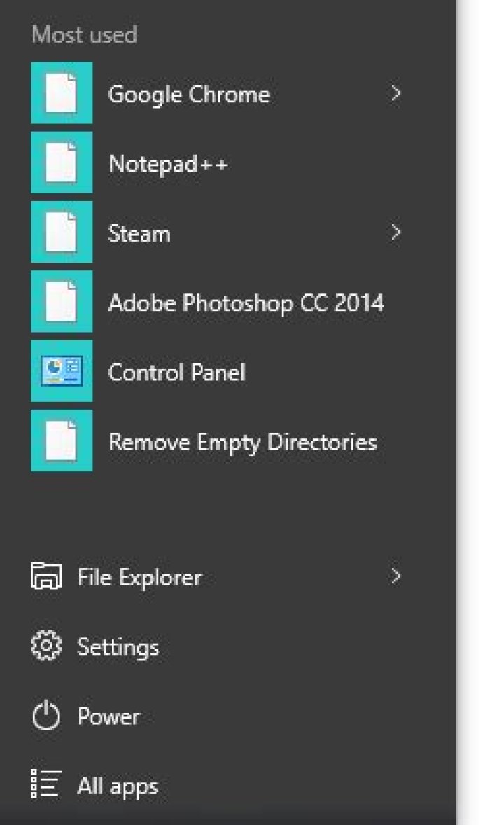This screenshot has height=825, width=504.
Task: Click the Steam tile icon
Action: pos(62,232)
